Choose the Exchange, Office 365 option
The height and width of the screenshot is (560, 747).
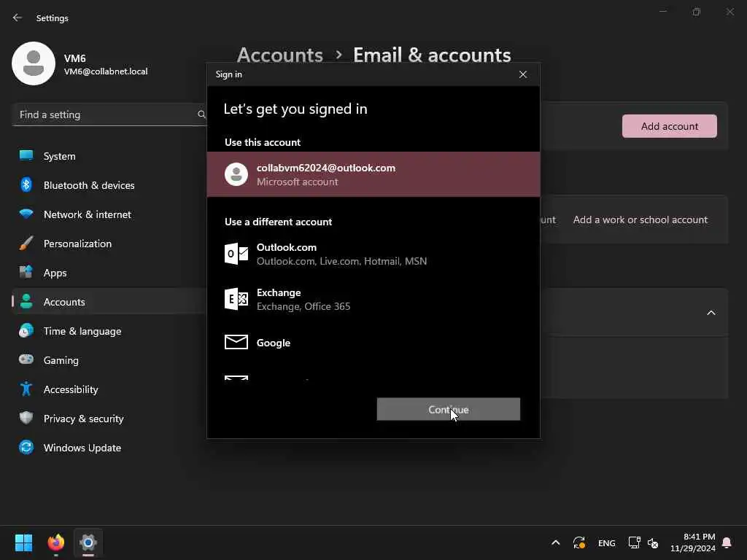point(373,299)
